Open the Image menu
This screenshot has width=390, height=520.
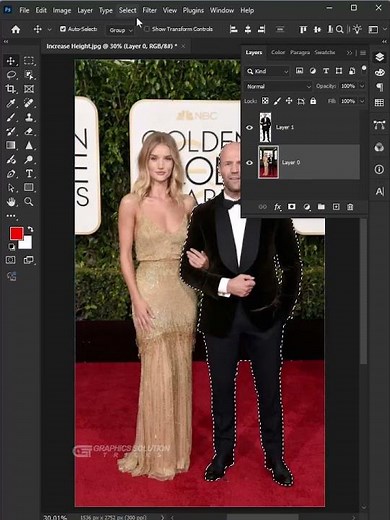point(62,10)
